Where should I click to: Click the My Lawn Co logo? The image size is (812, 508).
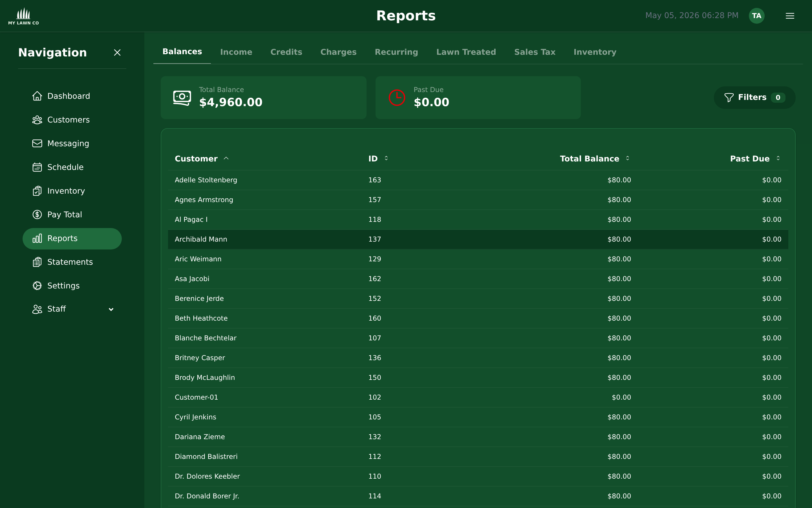tap(23, 16)
